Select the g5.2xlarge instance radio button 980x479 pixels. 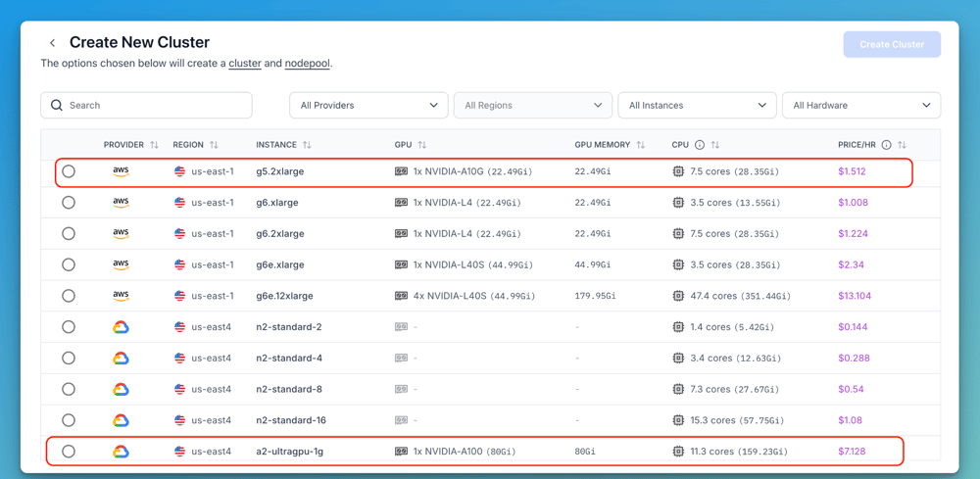coord(69,171)
